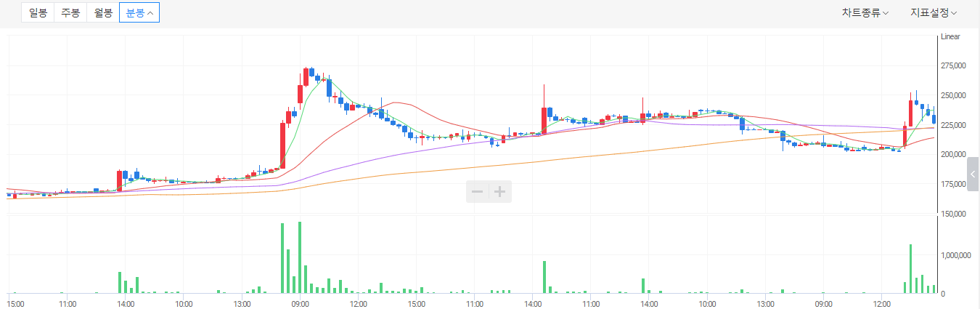Open the 분봉 minute interval dropdown
The image size is (980, 309).
(x=139, y=13)
